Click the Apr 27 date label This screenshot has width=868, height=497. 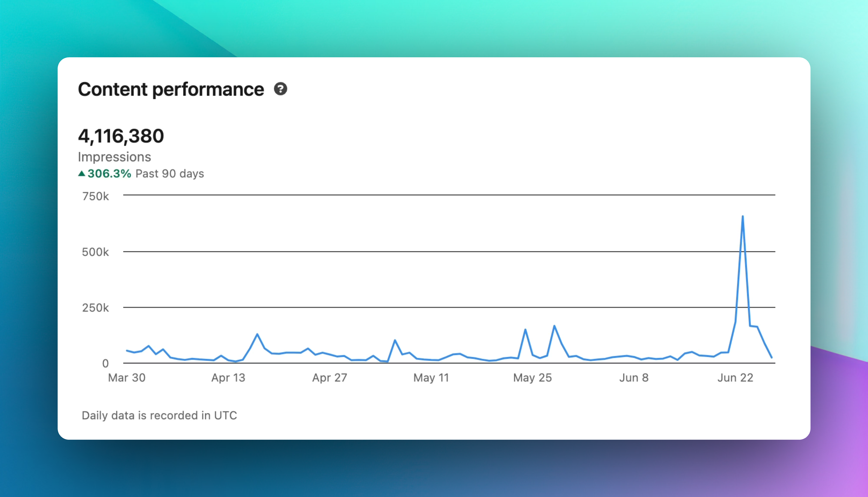pos(330,378)
